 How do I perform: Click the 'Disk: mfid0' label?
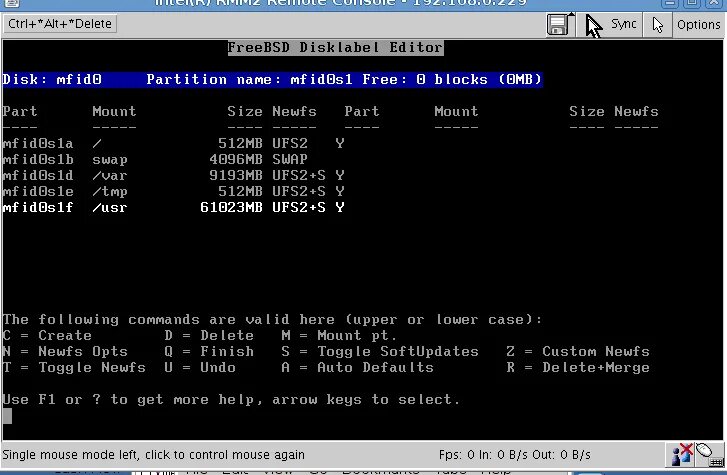(52, 79)
